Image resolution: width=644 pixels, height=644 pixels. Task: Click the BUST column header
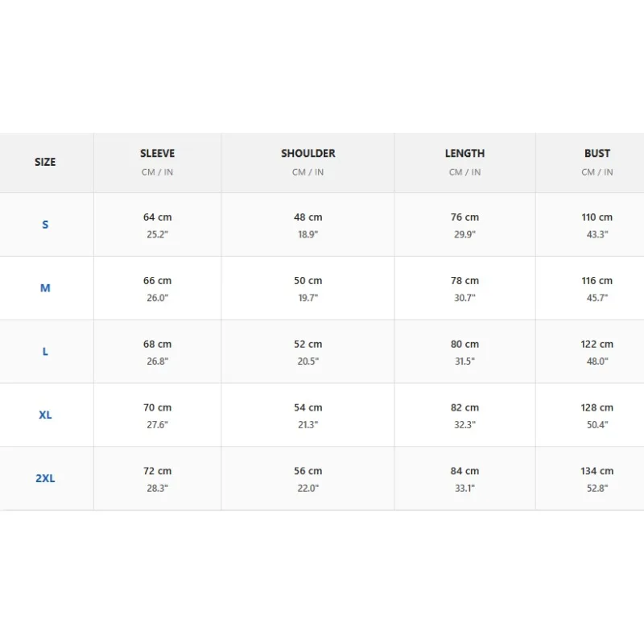[597, 153]
